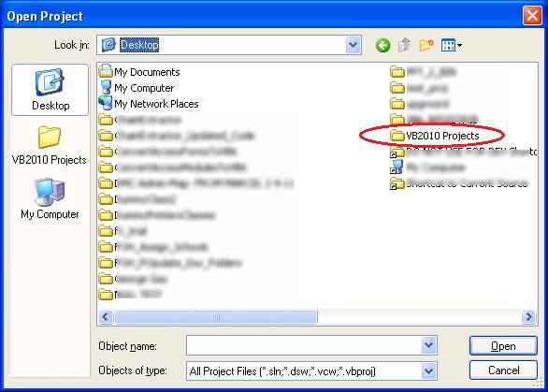Viewport: 548px width, 392px height.
Task: Select My Computer in the places bar
Action: (x=50, y=198)
